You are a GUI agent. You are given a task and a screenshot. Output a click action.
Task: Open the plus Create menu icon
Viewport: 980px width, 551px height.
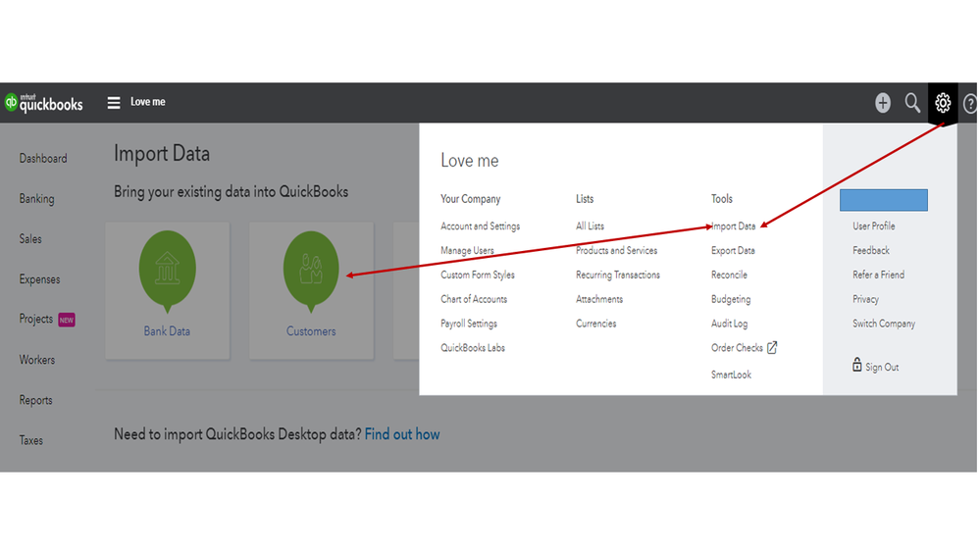883,102
